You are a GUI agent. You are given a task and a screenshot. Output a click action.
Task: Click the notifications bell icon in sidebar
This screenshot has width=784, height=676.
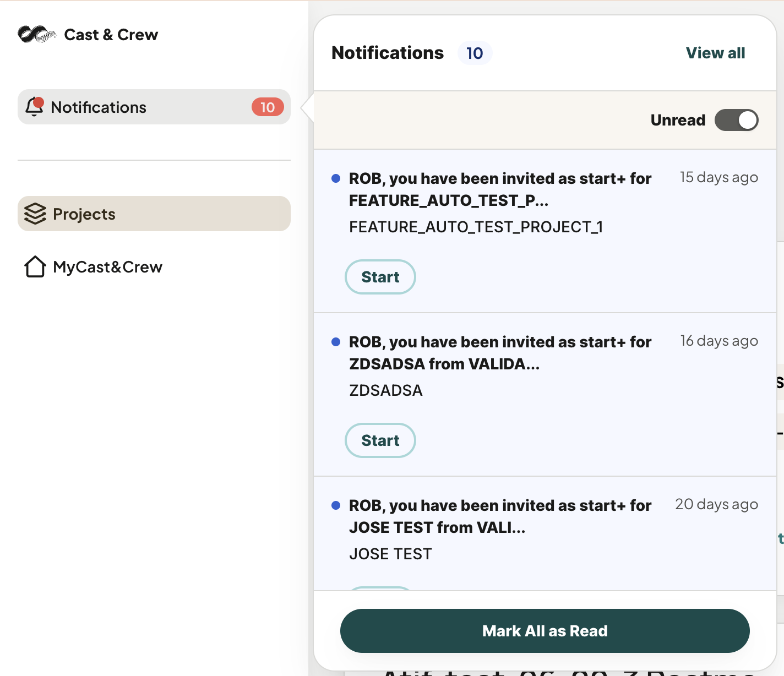(x=35, y=107)
